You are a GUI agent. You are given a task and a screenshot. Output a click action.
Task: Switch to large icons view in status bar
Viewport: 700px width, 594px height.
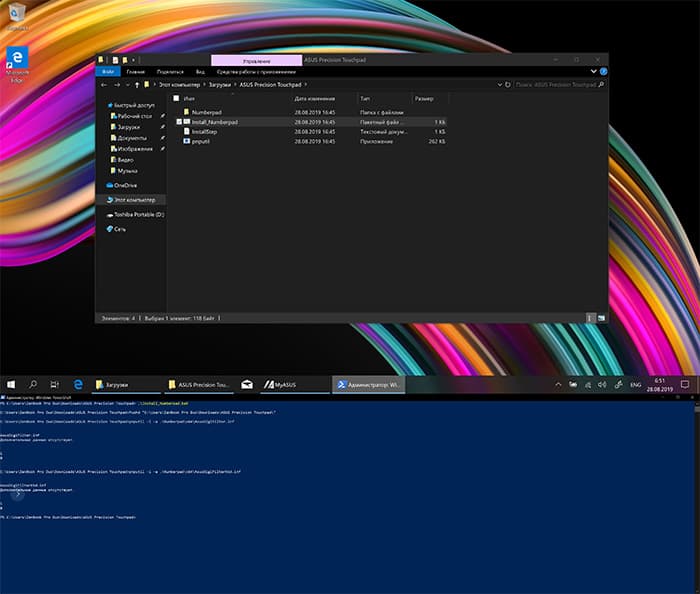point(601,318)
